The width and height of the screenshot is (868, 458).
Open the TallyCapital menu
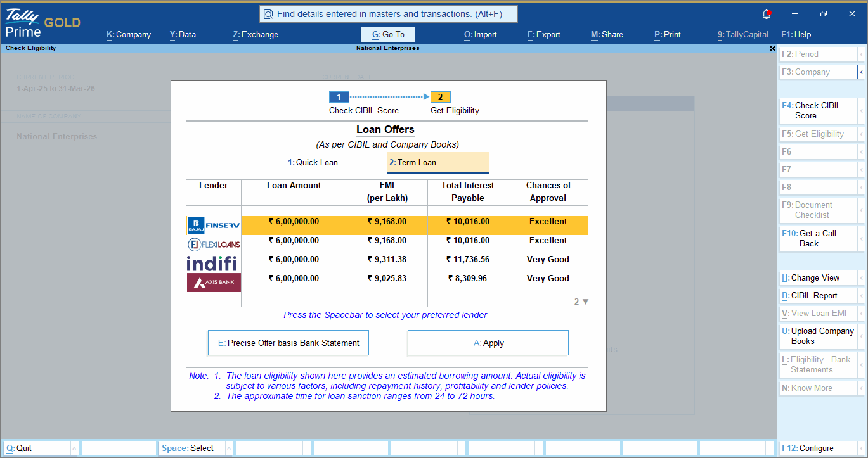pyautogui.click(x=742, y=34)
